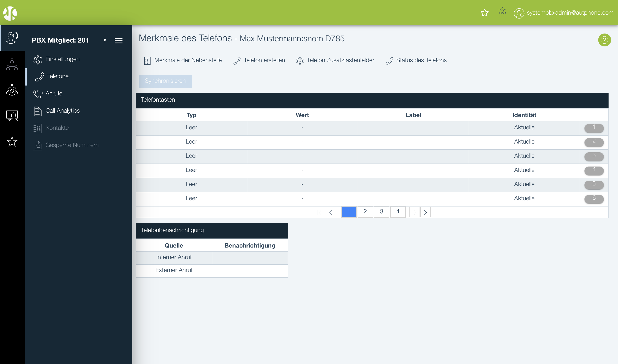Open the group settings icon in left rail
618x364 pixels.
(x=12, y=90)
